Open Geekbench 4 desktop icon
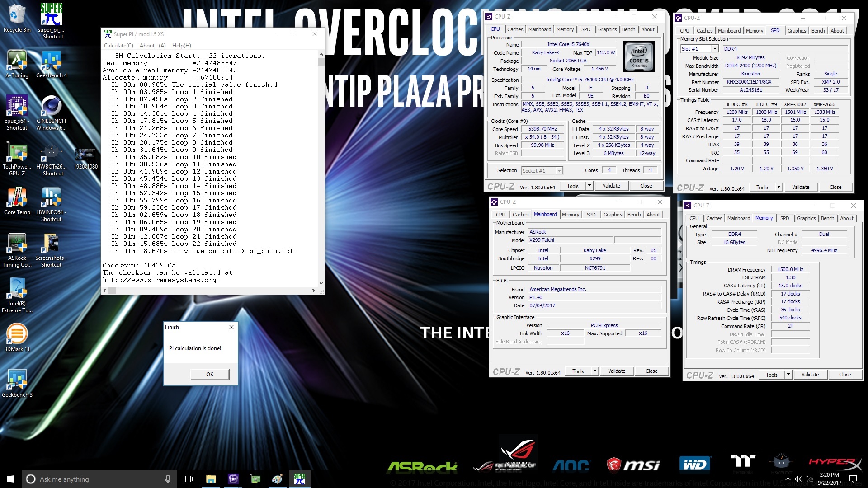Viewport: 868px width, 488px height. (51, 64)
